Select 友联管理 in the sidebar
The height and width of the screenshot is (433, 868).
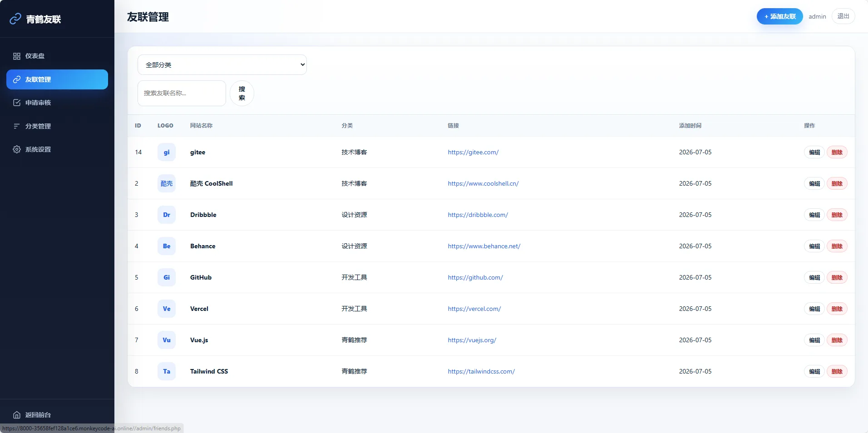pyautogui.click(x=57, y=79)
